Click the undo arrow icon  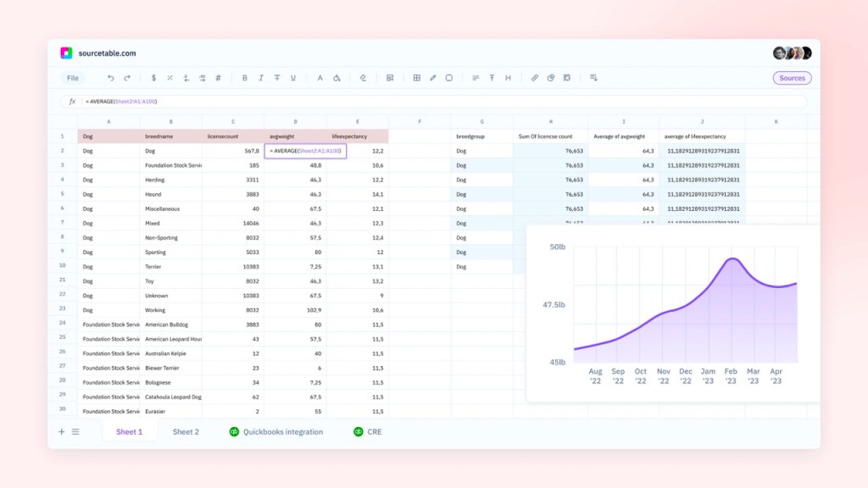click(111, 78)
